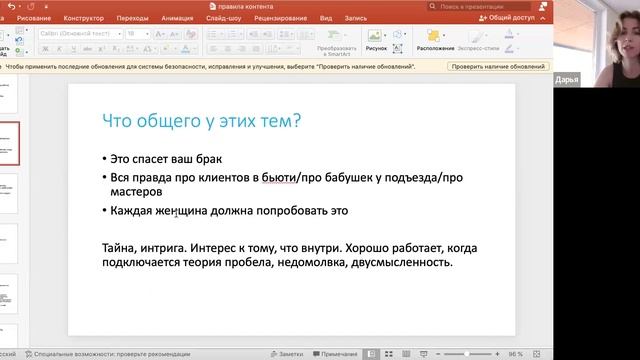This screenshot has width=640, height=360.
Task: Open the Вид tab
Action: pyautogui.click(x=326, y=18)
